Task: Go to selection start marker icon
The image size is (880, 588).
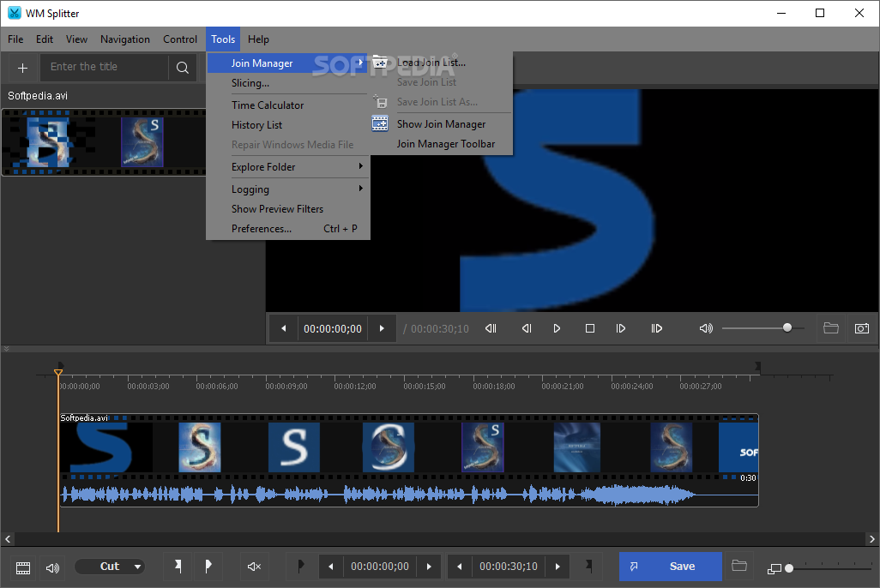Action: pyautogui.click(x=301, y=566)
